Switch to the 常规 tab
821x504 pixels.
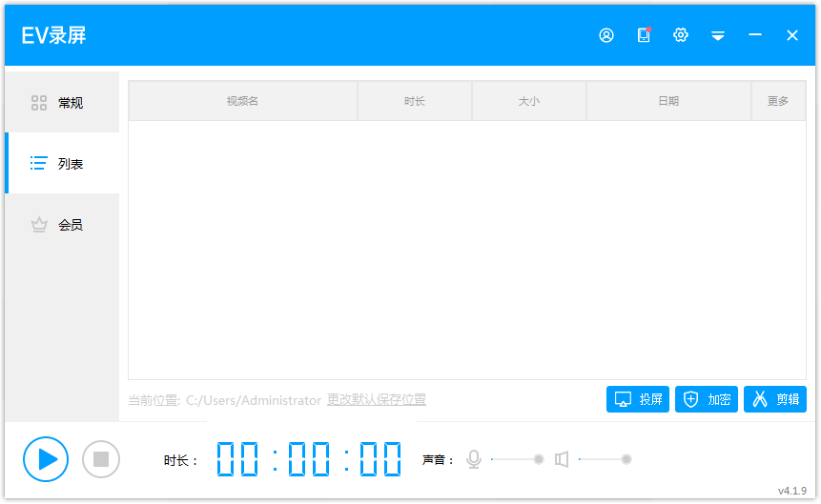[62, 103]
